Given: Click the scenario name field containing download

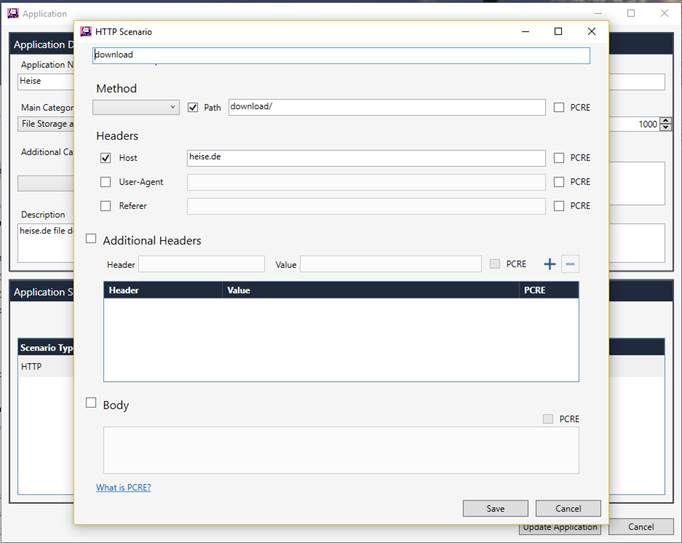Looking at the screenshot, I should click(x=341, y=55).
